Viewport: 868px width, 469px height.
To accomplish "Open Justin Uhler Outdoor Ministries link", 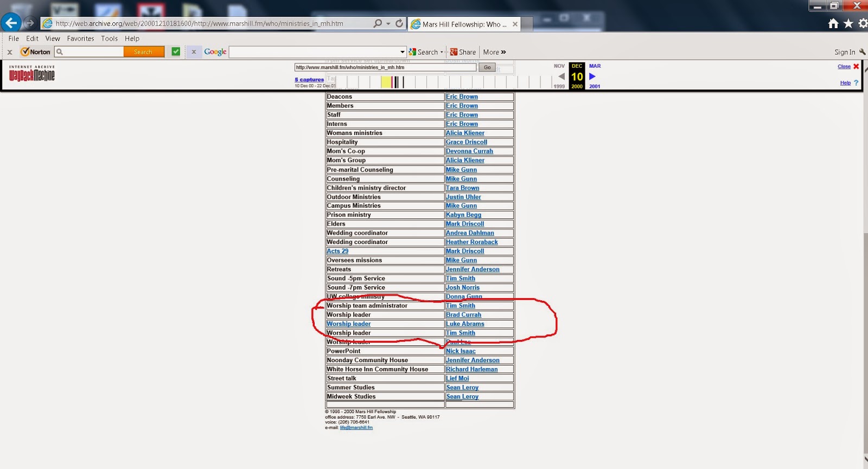I will point(463,197).
